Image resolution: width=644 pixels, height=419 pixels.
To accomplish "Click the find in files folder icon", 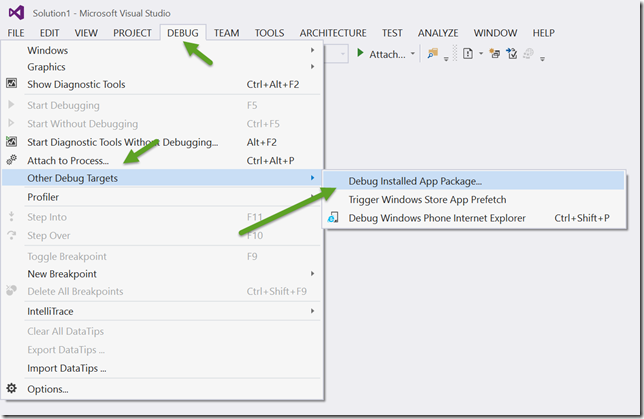I will [433, 53].
